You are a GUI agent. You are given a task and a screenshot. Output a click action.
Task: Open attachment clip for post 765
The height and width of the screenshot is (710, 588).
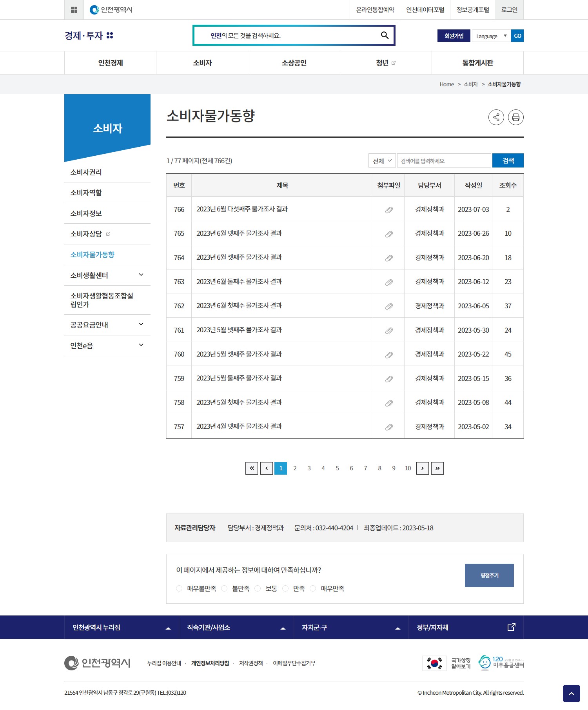coord(389,234)
